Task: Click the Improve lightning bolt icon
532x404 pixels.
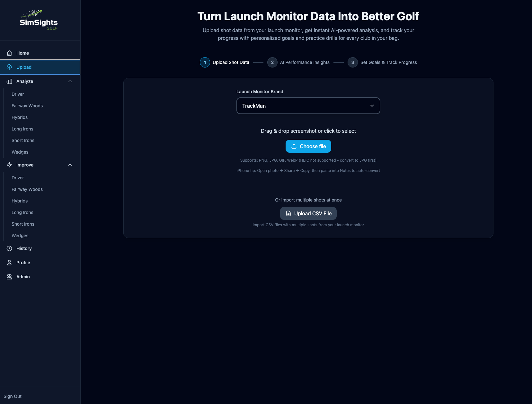Action: coord(9,165)
